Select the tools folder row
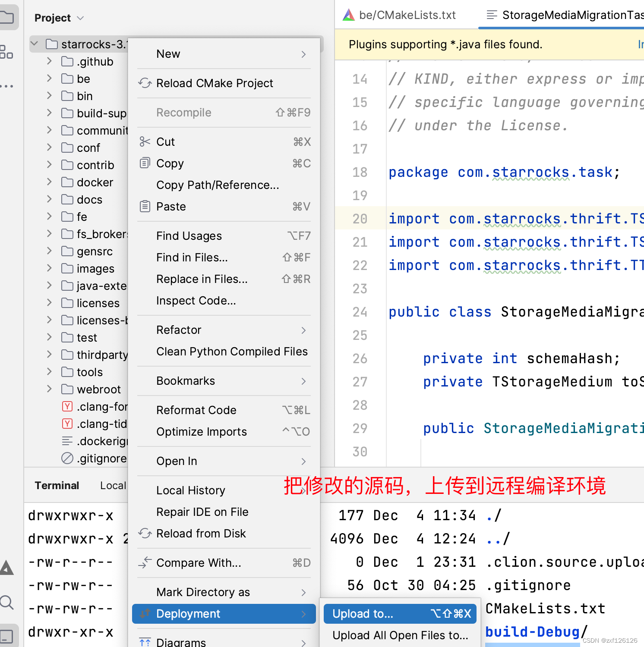 click(x=78, y=372)
